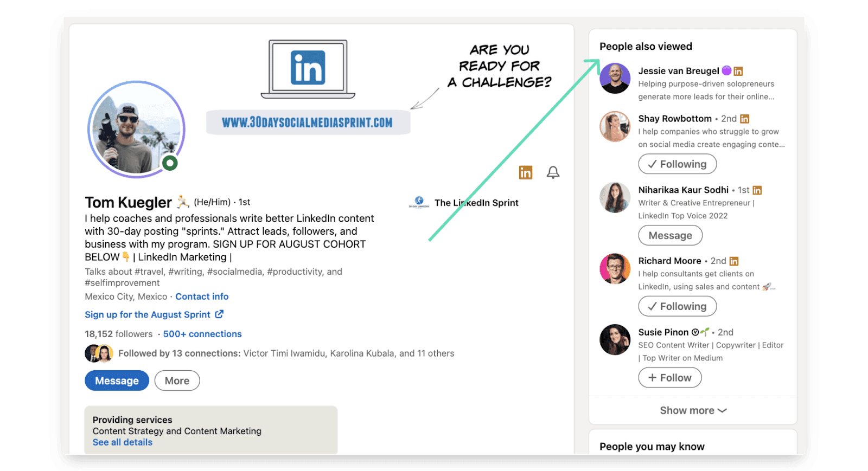This screenshot has width=868, height=471.
Task: Click Tom Kuegler's profile photo
Action: [x=136, y=129]
